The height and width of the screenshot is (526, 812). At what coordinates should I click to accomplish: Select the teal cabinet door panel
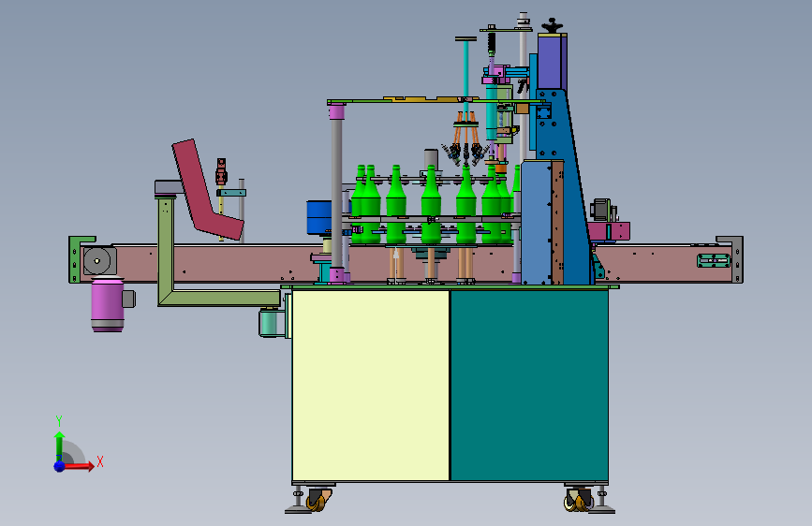tap(529, 386)
